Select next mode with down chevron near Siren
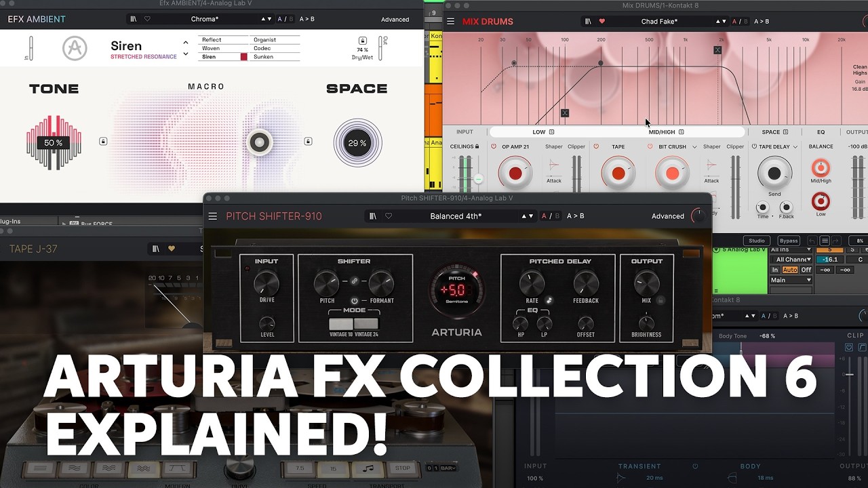 [x=186, y=53]
